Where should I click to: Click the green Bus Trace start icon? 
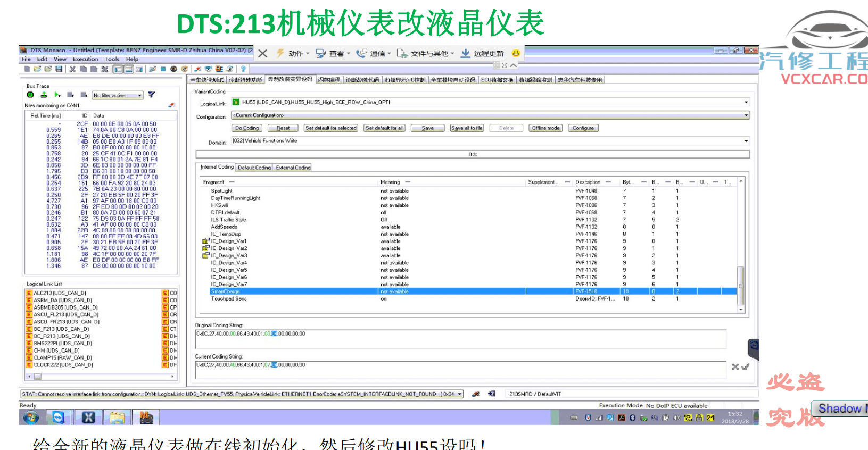pyautogui.click(x=30, y=95)
